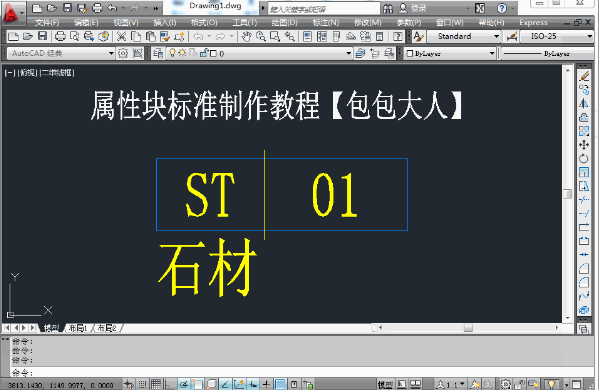
Task: Open the Autodesk Exchange X icon
Action: click(x=480, y=8)
